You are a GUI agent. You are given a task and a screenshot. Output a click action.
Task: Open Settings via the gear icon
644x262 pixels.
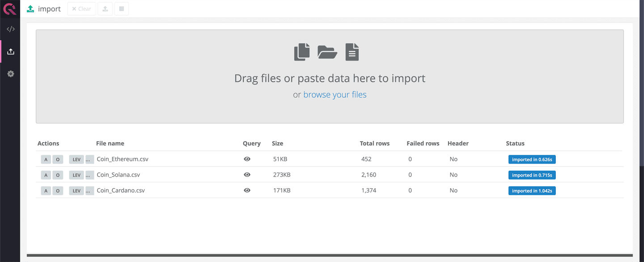coord(11,74)
